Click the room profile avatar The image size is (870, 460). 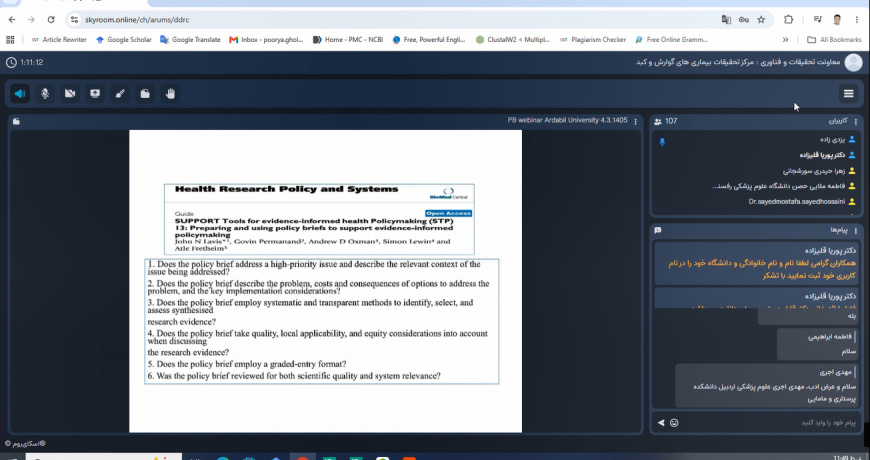(x=853, y=63)
